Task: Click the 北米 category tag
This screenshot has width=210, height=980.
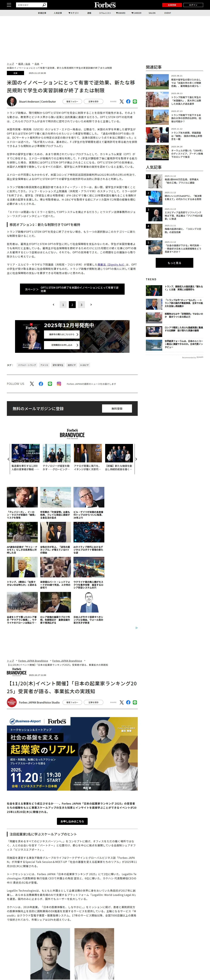Action: (x=15, y=73)
